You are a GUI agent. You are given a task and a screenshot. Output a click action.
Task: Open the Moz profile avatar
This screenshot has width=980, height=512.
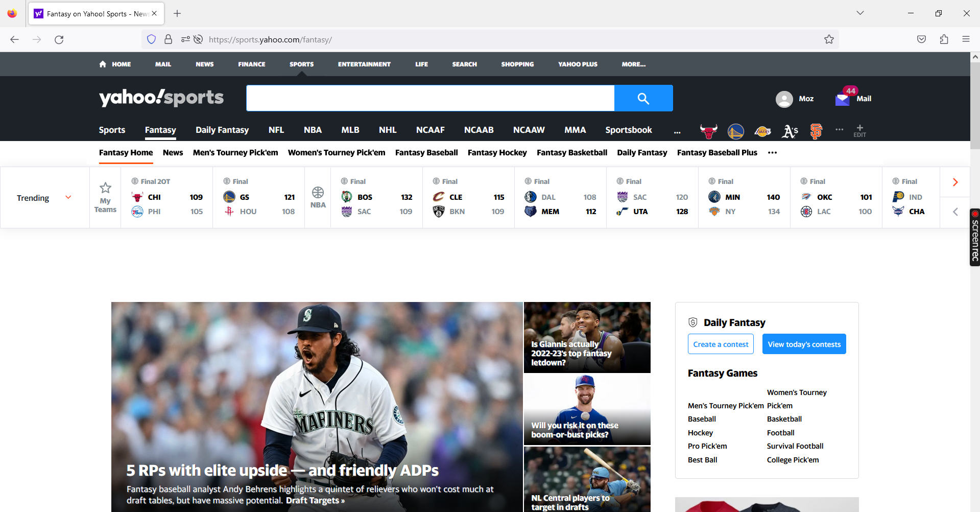(785, 99)
